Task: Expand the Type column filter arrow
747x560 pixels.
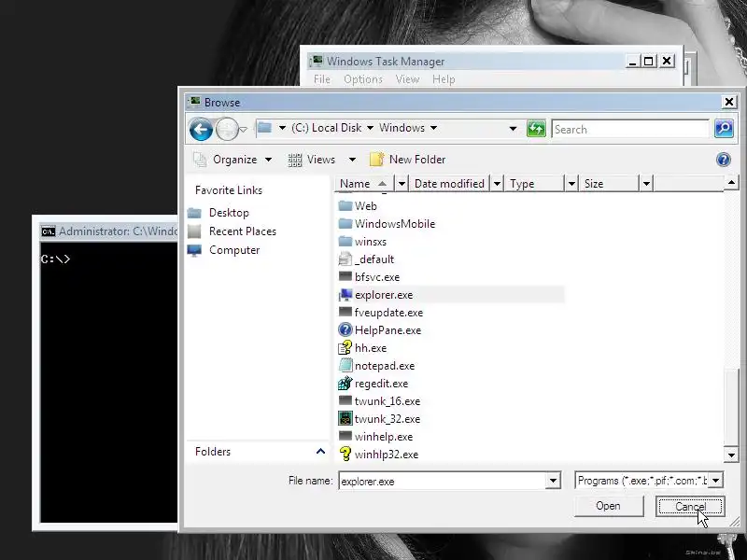Action: (571, 183)
